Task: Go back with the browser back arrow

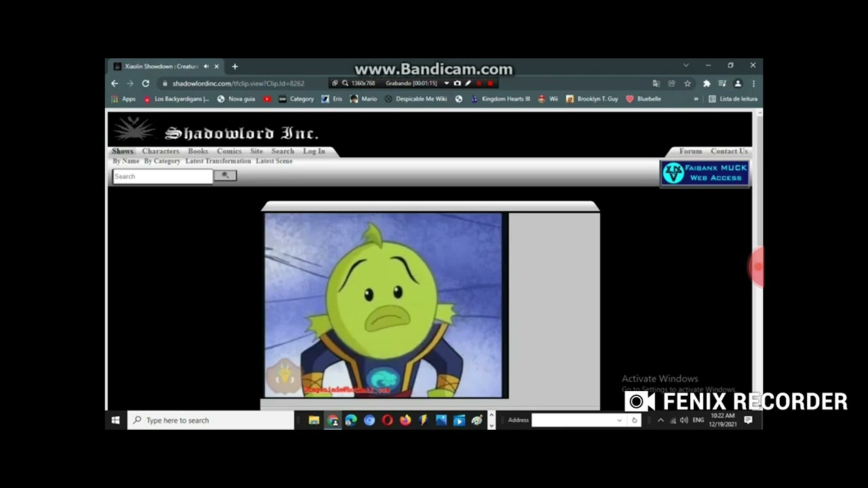Action: [115, 83]
